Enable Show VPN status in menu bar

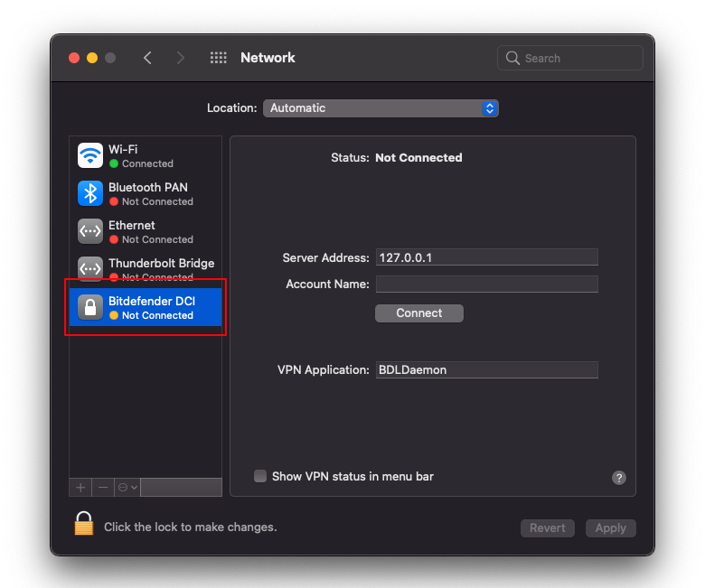click(260, 476)
